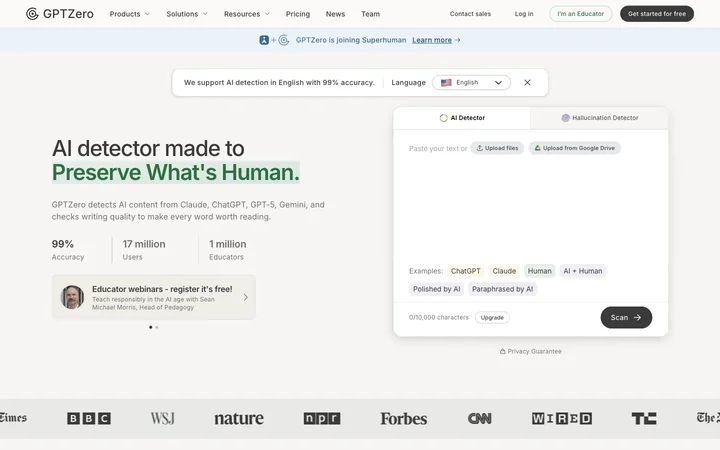Click Get started for free
The image size is (720, 450).
click(x=657, y=14)
